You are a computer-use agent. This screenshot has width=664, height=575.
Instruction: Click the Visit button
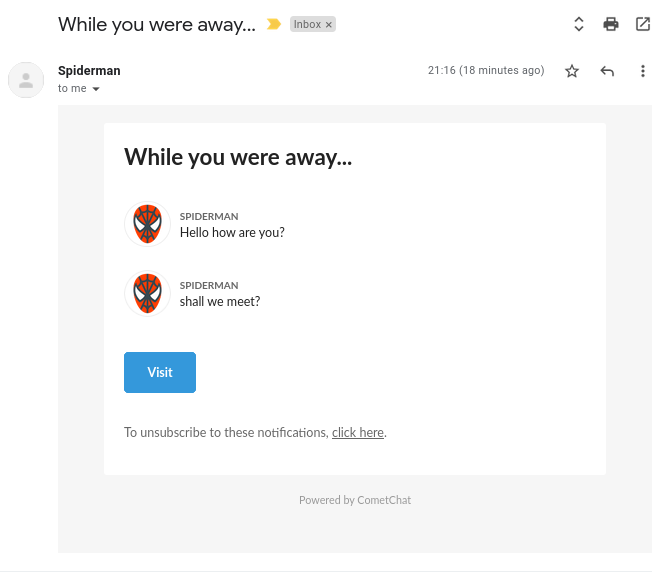tap(160, 372)
